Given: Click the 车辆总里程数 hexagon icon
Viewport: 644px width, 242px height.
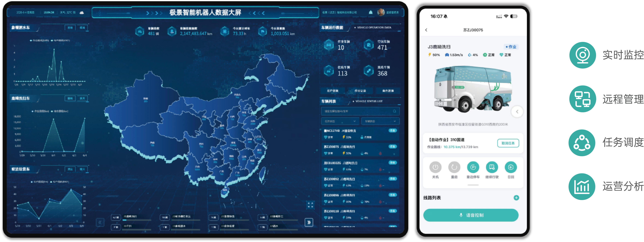Looking at the screenshot, I should [x=172, y=31].
